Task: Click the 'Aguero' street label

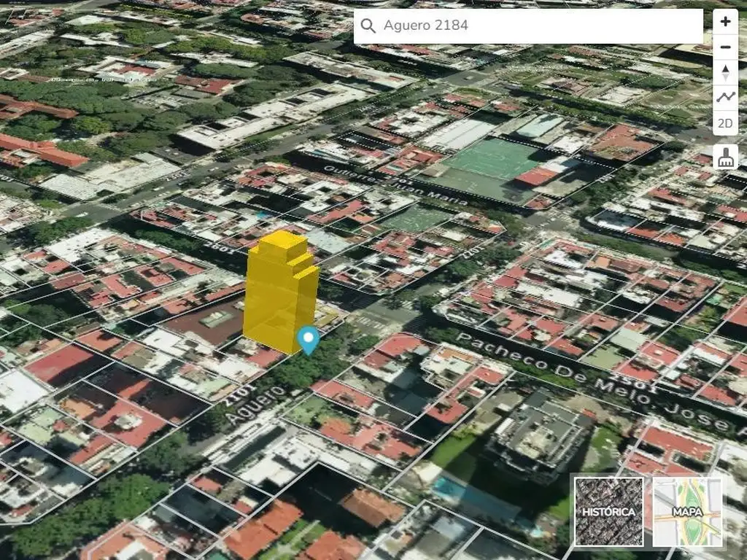Action: pos(255,406)
